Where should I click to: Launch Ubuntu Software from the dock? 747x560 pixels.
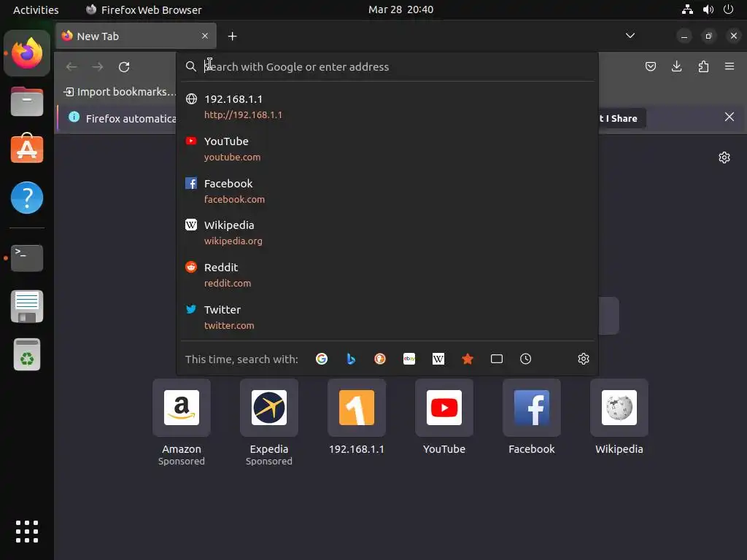click(27, 149)
